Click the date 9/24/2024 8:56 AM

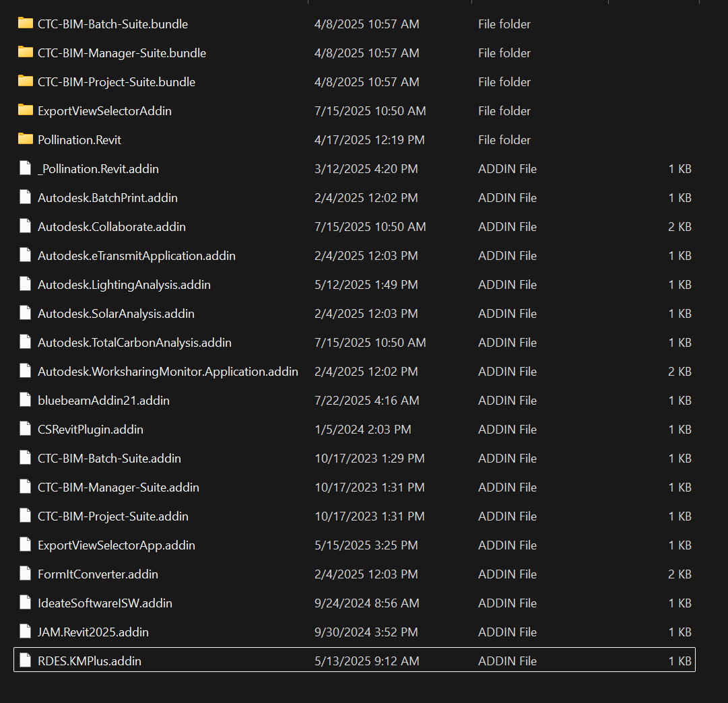tap(367, 603)
